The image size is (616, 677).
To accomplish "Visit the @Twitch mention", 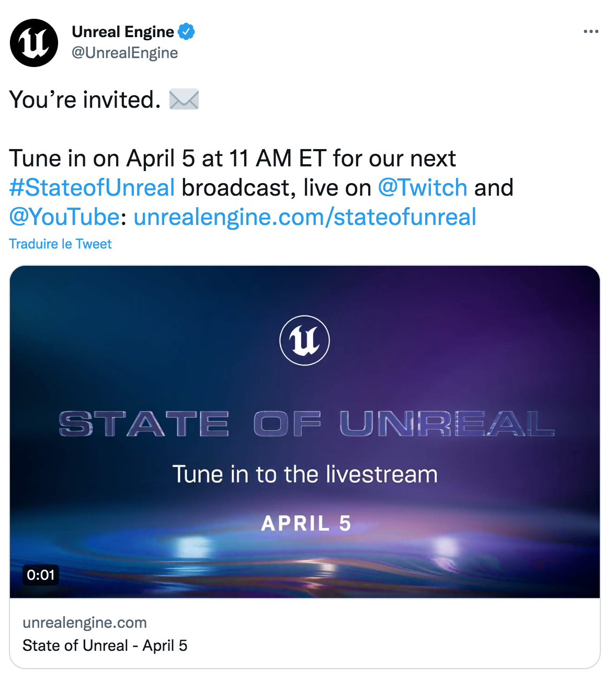I will 423,188.
